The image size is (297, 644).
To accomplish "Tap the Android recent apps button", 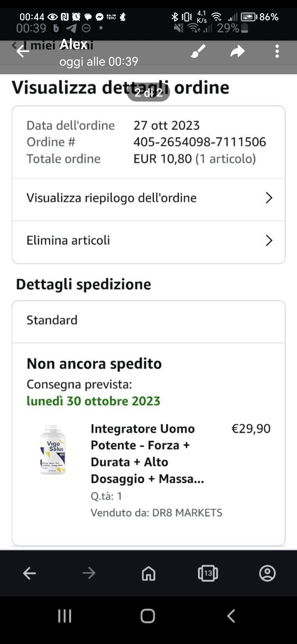I will pos(65,616).
